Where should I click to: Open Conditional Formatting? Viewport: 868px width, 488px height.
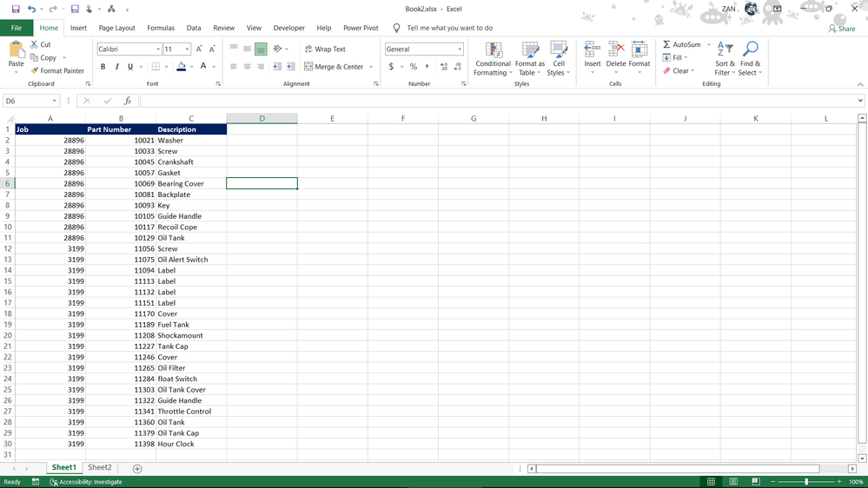click(493, 59)
